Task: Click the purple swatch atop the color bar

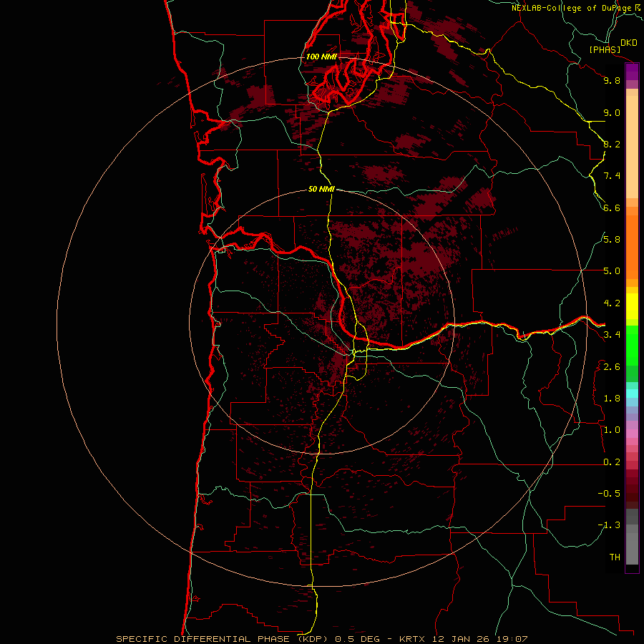Action: tap(632, 72)
